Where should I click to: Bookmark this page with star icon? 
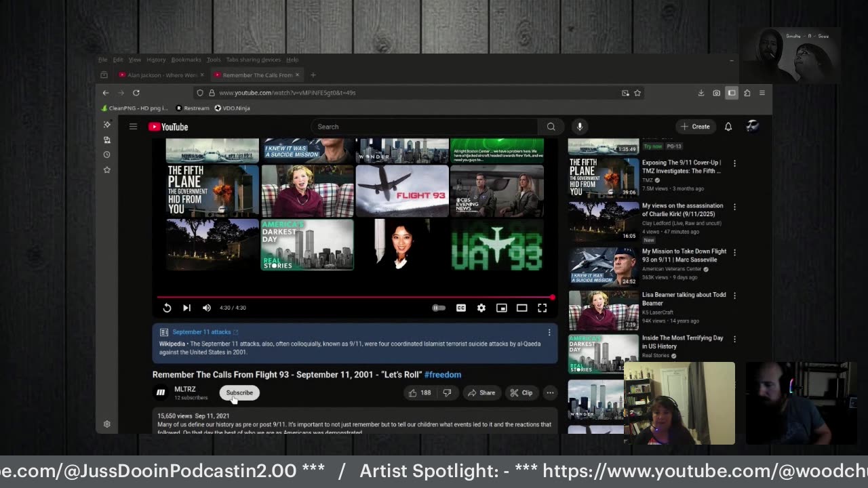coord(637,93)
